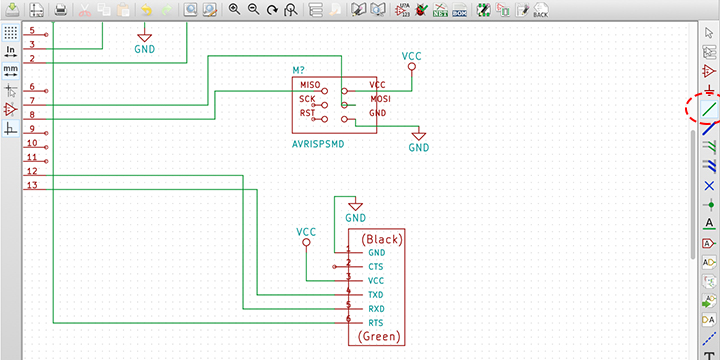This screenshot has width=720, height=360.
Task: Select the hierarchical label tool
Action: pos(709,263)
